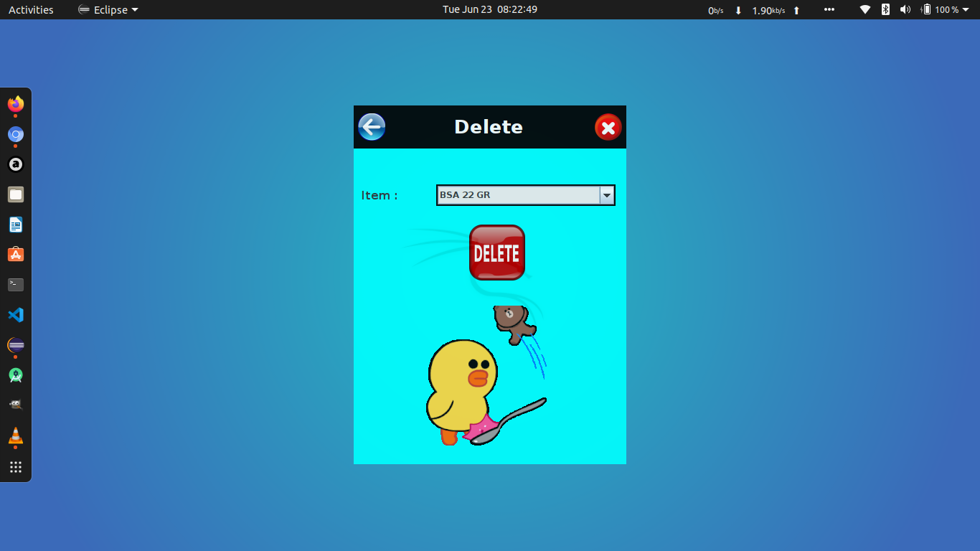This screenshot has width=980, height=551.
Task: Click the Wi-Fi status icon
Action: [865, 9]
